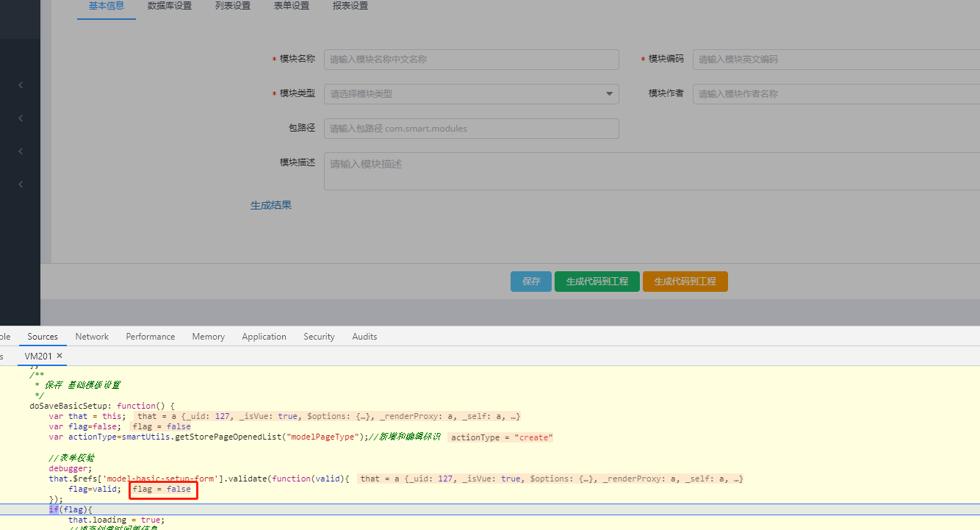
Task: Click the green 生成代码到工程 button
Action: point(597,282)
